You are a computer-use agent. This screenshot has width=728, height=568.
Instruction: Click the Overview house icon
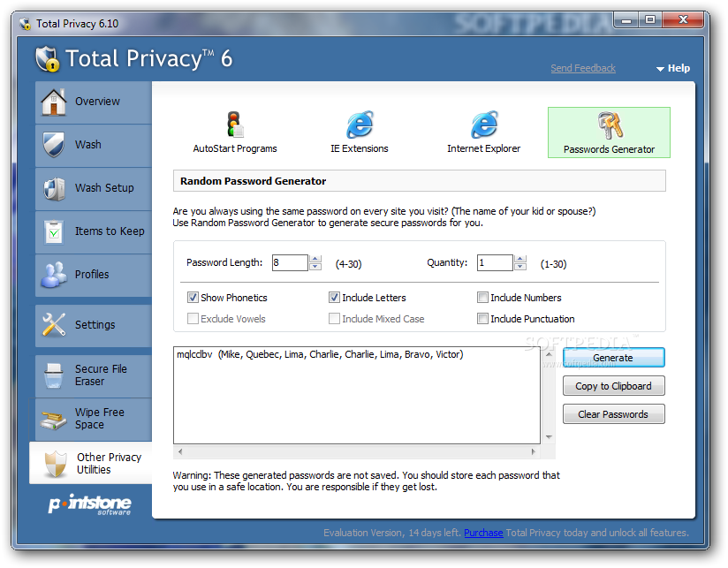(54, 102)
